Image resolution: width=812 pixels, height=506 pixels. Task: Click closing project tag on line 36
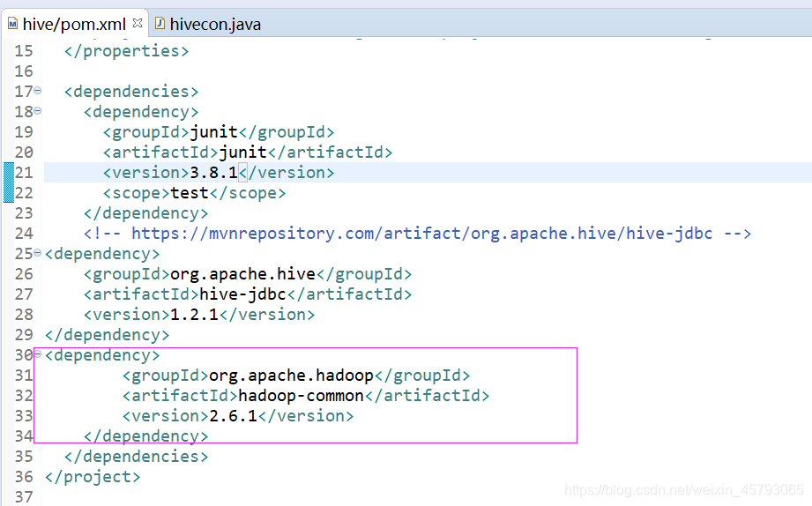click(93, 477)
